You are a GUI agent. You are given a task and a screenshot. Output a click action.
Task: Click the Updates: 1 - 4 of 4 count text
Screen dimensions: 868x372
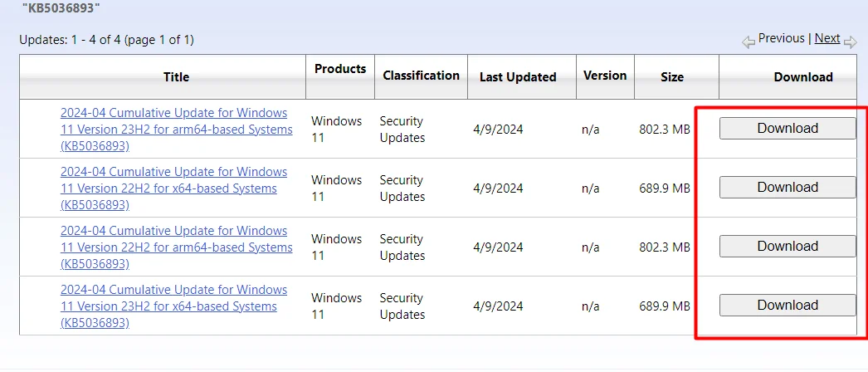pyautogui.click(x=106, y=40)
